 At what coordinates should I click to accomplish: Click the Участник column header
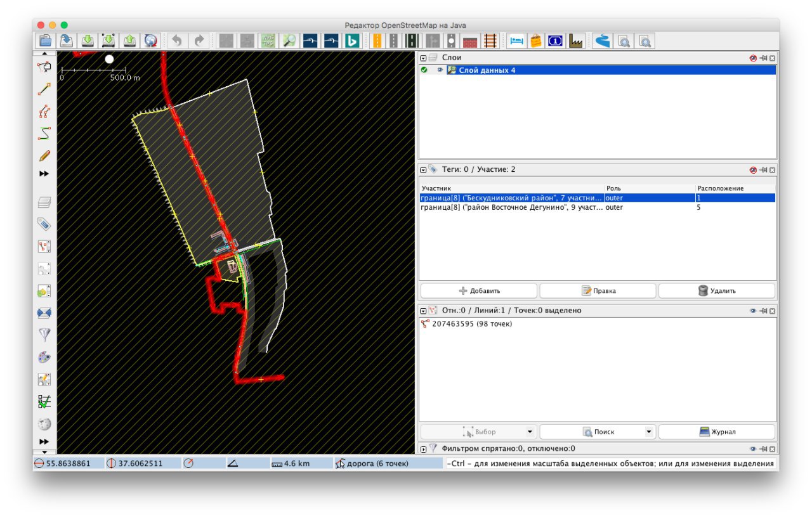click(512, 188)
